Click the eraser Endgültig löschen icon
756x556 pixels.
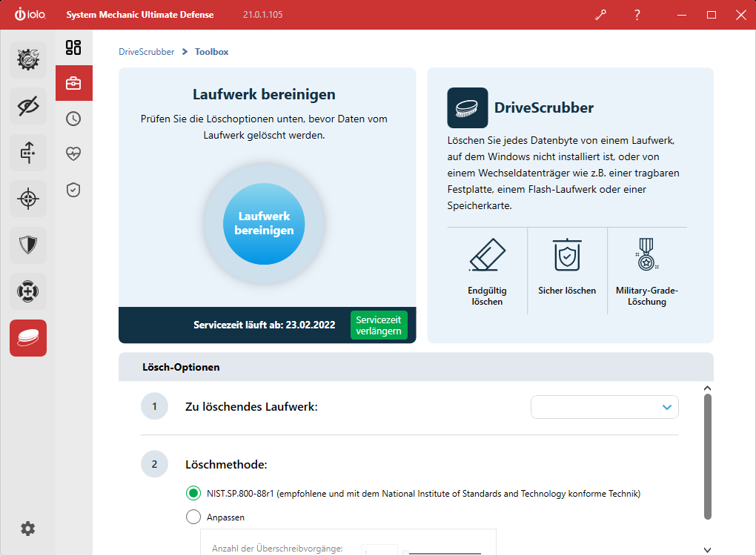487,254
